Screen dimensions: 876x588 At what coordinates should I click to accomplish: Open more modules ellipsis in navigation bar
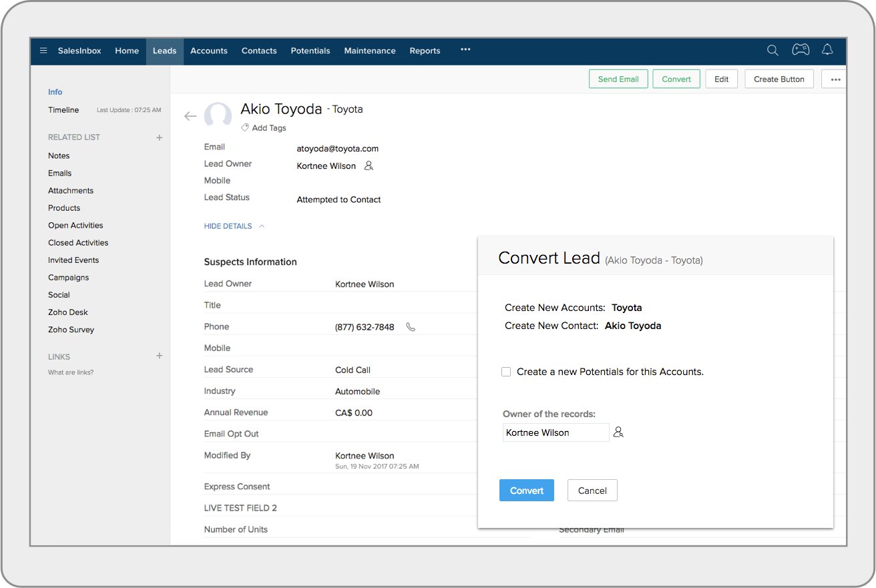465,49
